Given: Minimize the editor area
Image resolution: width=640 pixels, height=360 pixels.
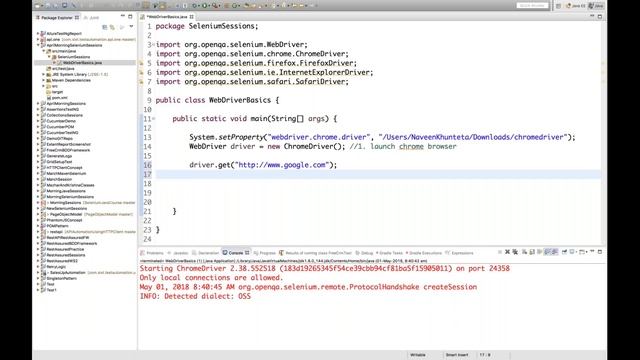Looking at the screenshot, I should (592, 16).
